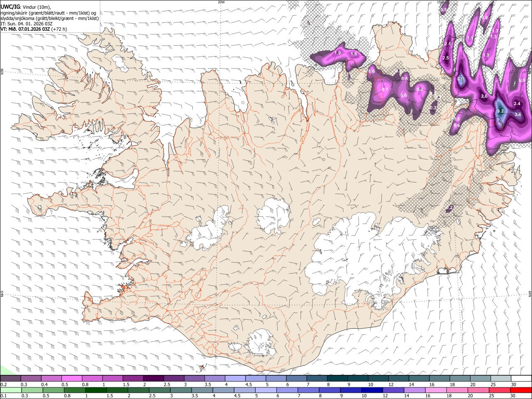Image resolution: width=532 pixels, height=399 pixels.
Task: Click the 'IT: Sun. 04. 01. 2026 03Z' line
Action: [27, 24]
